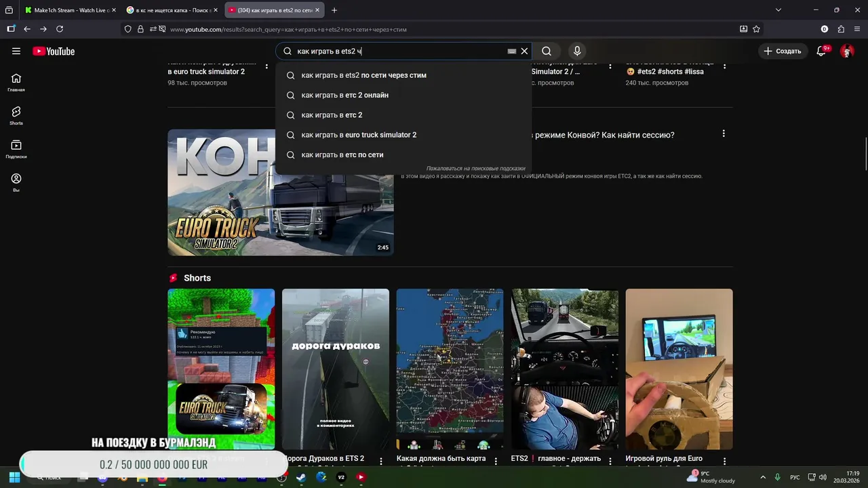Screen dimensions: 868x488
Task: Open YouTube notifications bell
Action: tap(821, 51)
